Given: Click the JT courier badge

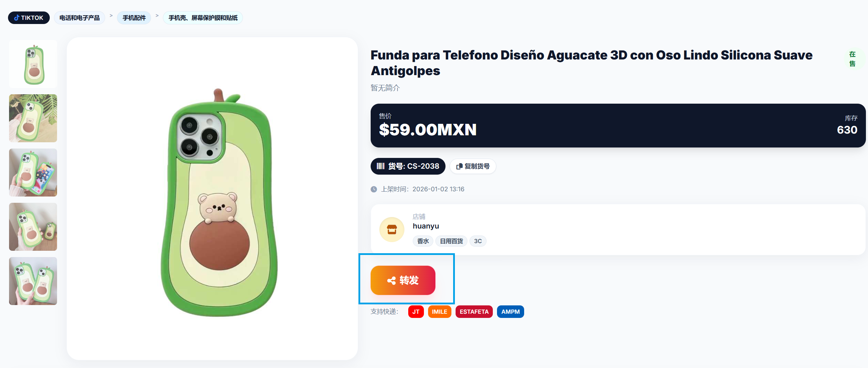Looking at the screenshot, I should pos(416,312).
